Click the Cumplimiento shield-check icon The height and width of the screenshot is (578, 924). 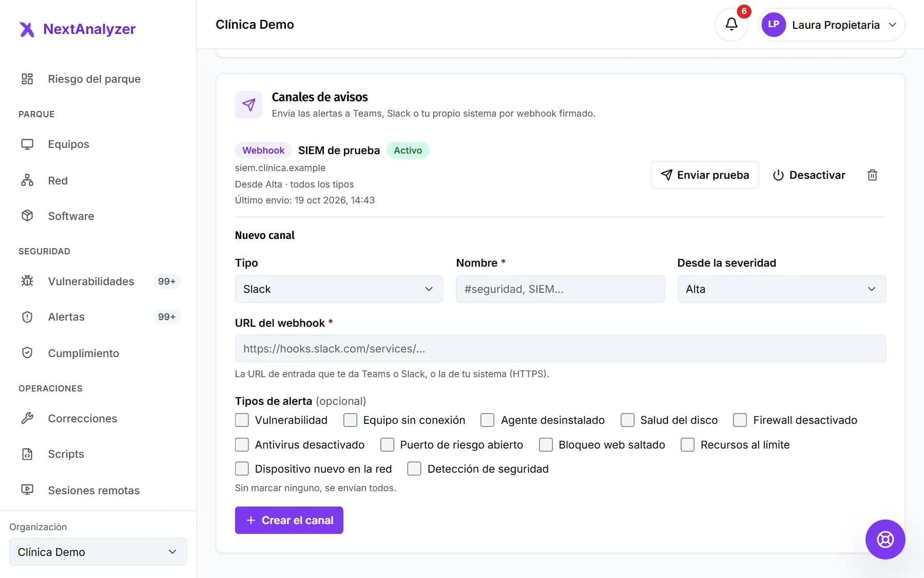(27, 353)
